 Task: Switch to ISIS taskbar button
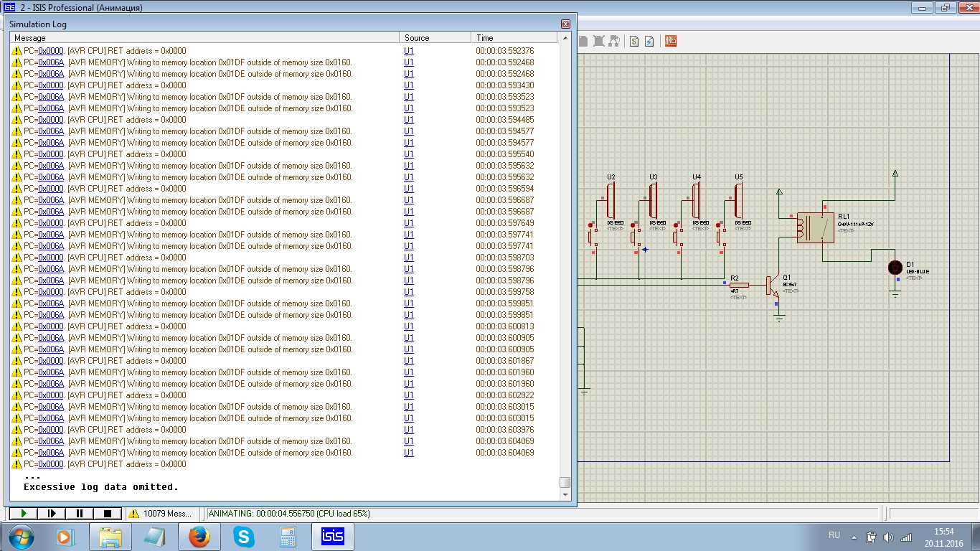point(332,537)
